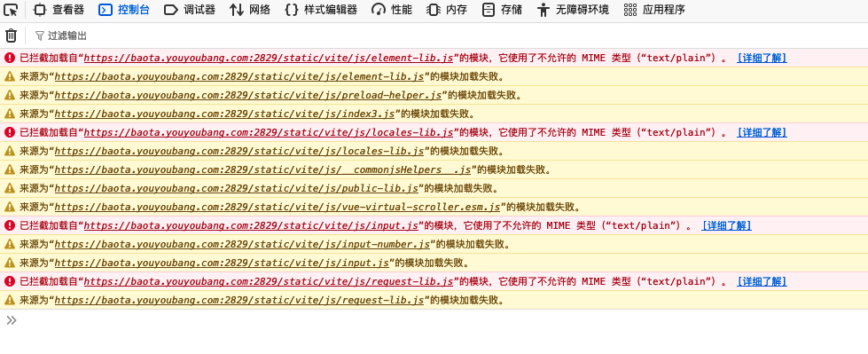Click warning icon on input-number.js row
This screenshot has width=868, height=354.
point(10,244)
